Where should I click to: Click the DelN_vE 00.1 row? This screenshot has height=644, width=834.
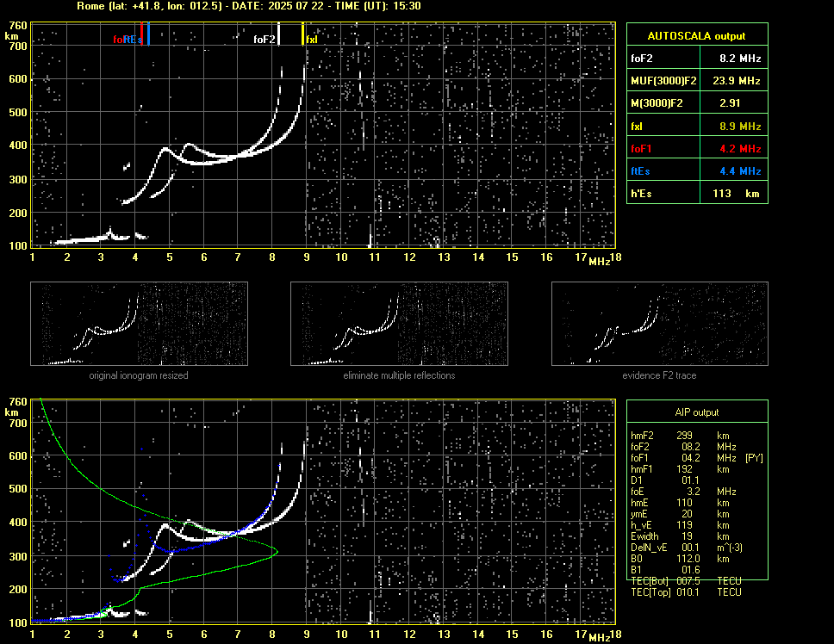coord(686,547)
